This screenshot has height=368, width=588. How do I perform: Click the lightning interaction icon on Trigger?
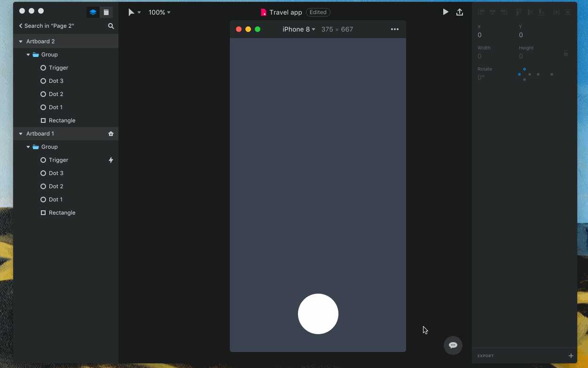pos(111,160)
